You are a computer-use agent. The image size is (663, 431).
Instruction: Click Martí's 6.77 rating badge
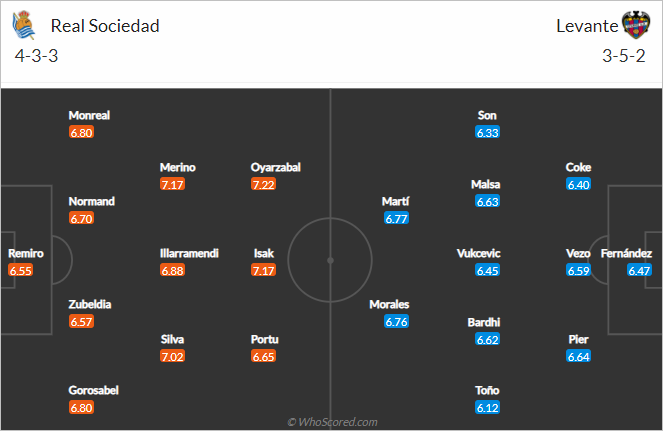397,218
